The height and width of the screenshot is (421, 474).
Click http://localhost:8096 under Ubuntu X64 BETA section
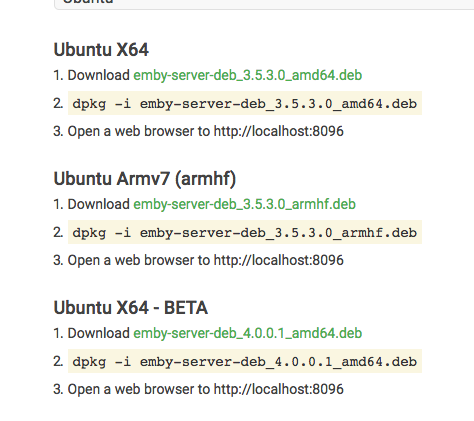278,389
